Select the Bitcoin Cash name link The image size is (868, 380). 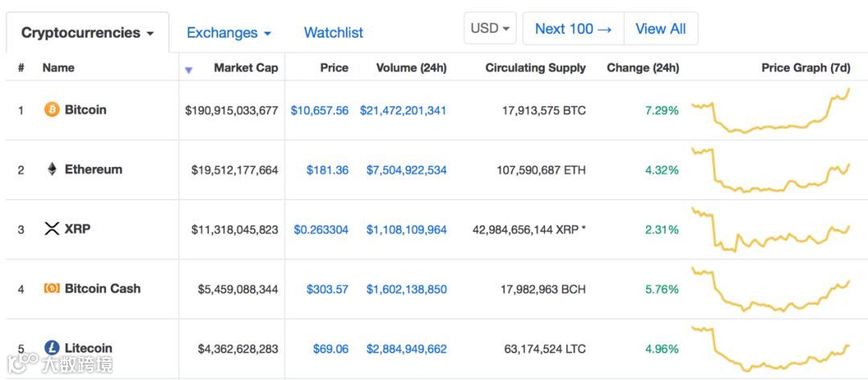[x=102, y=288]
